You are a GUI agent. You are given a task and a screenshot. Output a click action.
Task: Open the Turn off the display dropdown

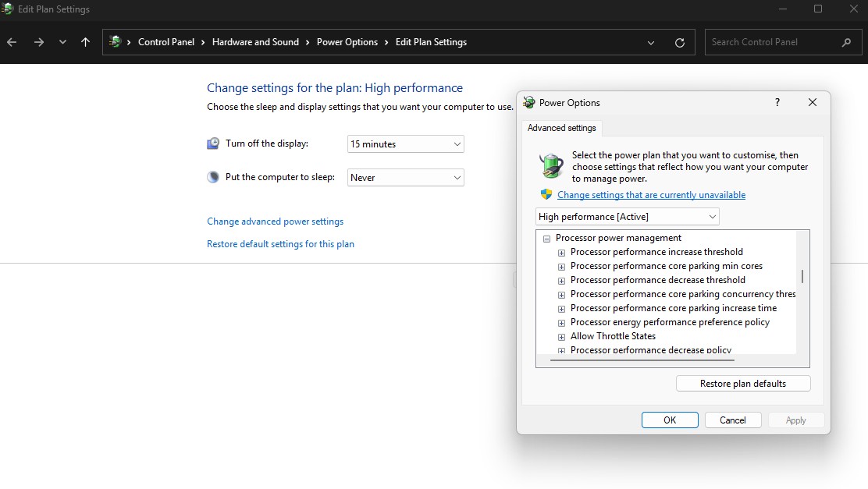pyautogui.click(x=405, y=144)
